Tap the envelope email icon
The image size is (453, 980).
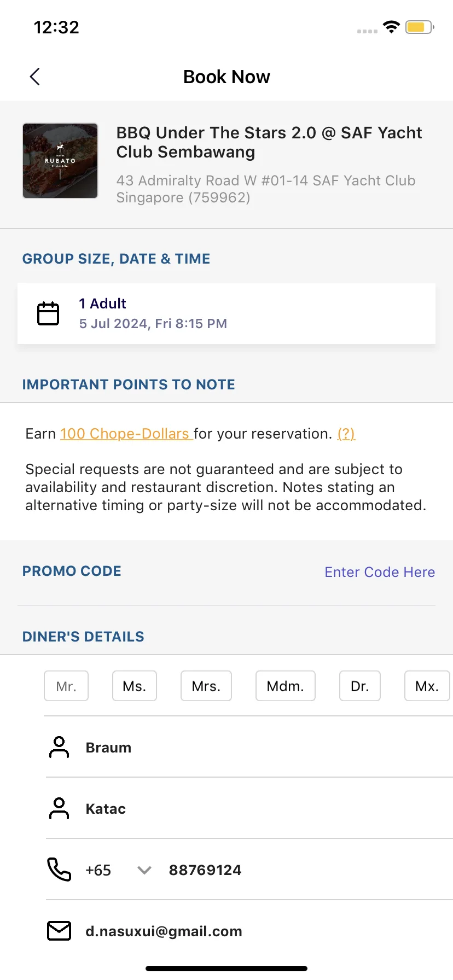(59, 931)
